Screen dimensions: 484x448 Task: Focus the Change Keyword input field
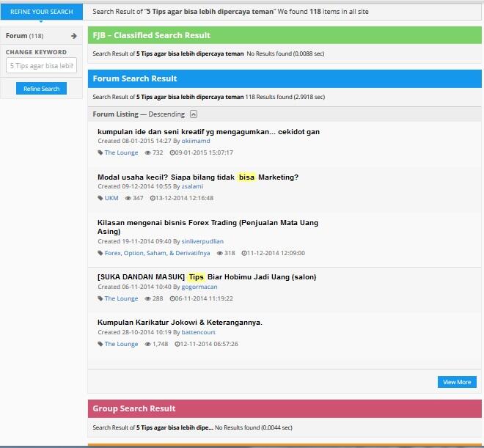pos(41,66)
